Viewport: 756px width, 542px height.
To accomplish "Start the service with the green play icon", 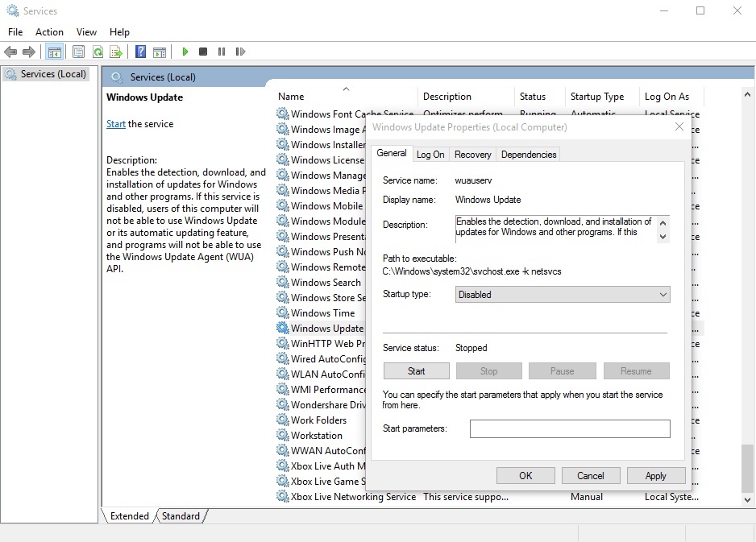I will tap(185, 51).
